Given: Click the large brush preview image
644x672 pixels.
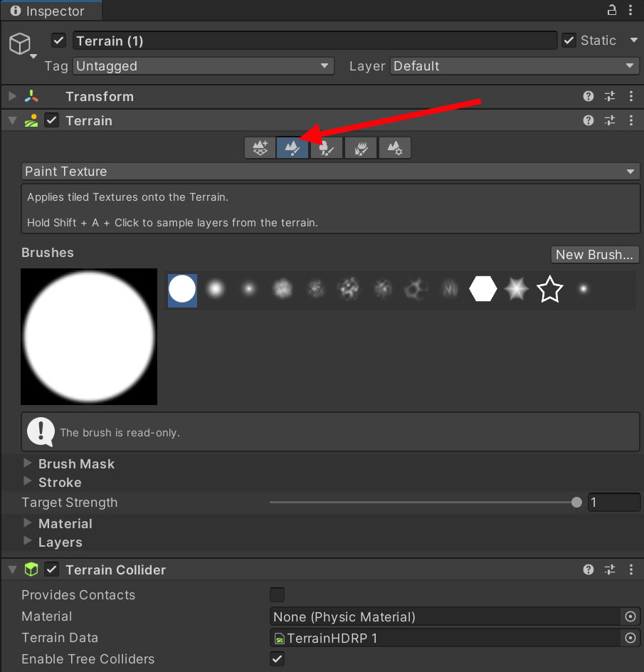Looking at the screenshot, I should click(89, 337).
